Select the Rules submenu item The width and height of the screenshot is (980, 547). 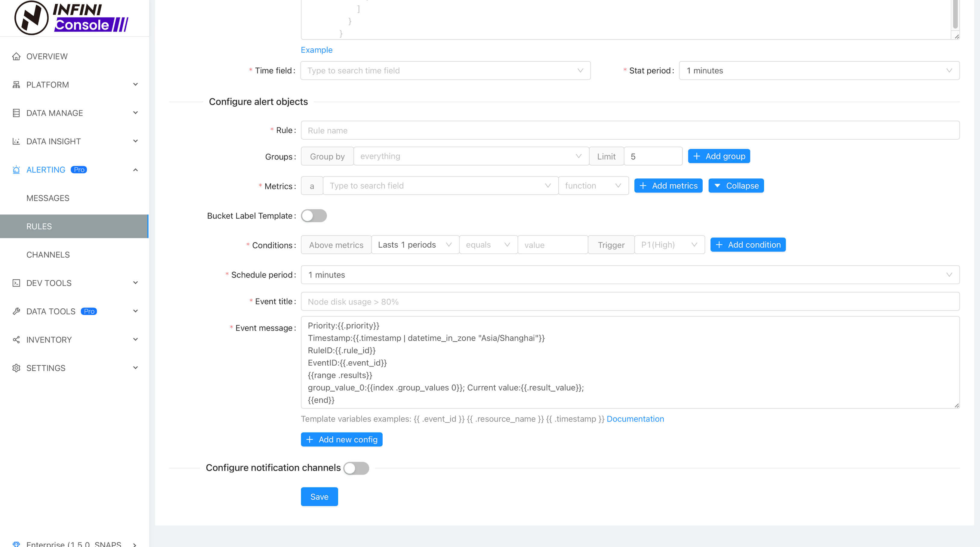point(74,227)
